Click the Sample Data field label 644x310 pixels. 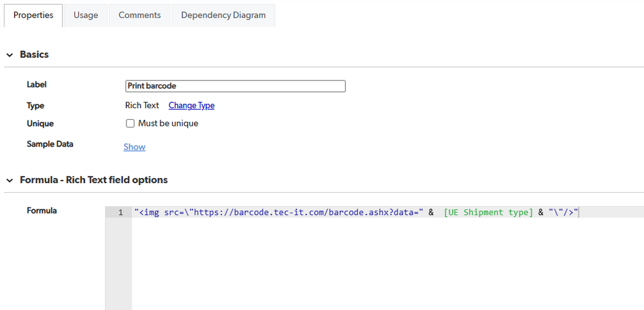pos(50,144)
